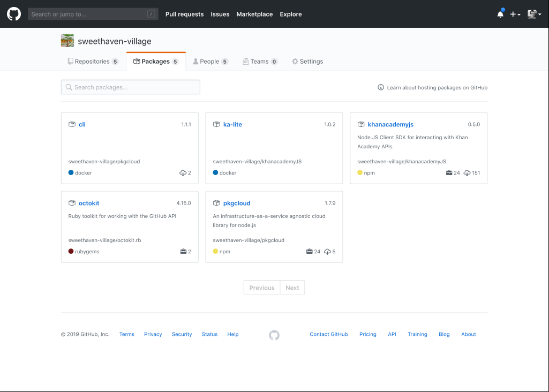
Task: Click the package icon next to khanacademyjs
Action: 361,124
